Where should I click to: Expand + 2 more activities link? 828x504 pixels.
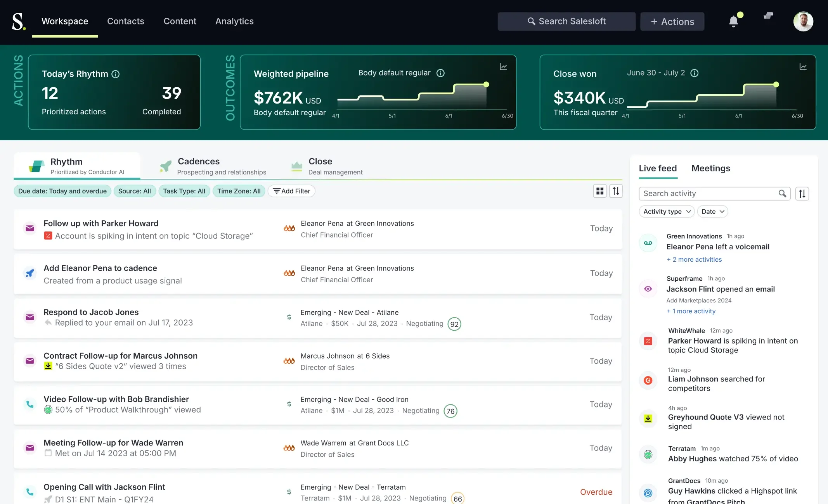[694, 259]
